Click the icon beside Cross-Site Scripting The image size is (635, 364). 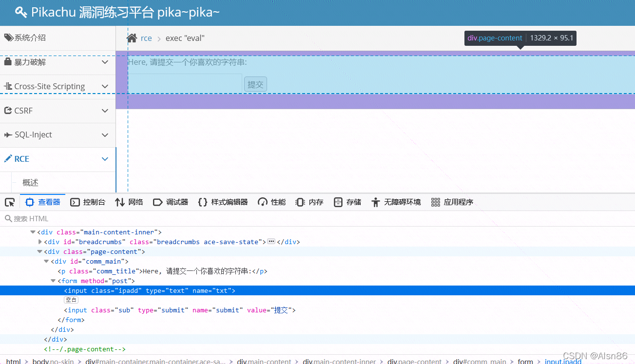click(x=8, y=86)
